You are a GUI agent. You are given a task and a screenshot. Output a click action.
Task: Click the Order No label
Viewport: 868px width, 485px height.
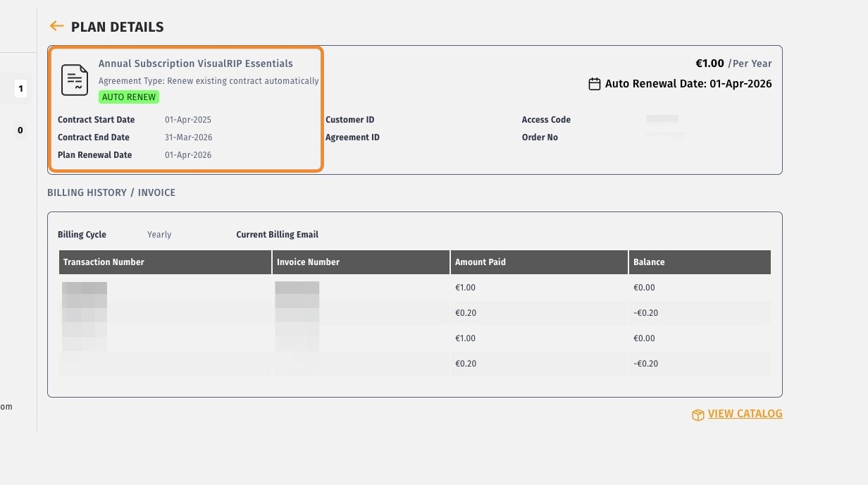pos(540,137)
